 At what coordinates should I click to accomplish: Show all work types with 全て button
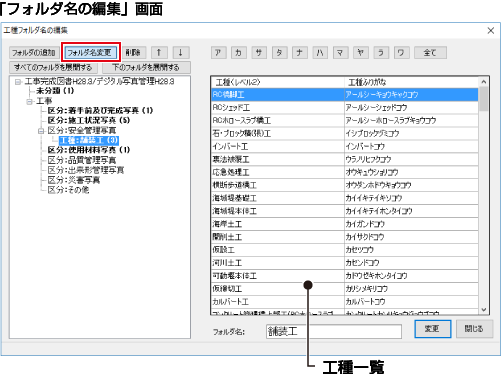[430, 53]
